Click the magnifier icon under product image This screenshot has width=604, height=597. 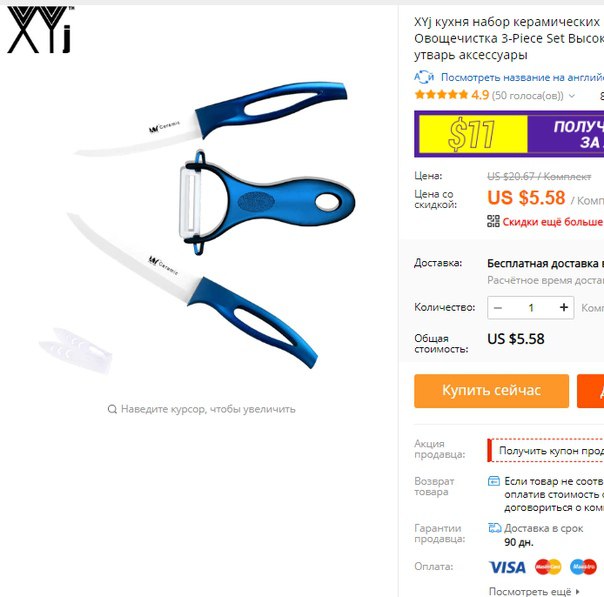tap(112, 409)
